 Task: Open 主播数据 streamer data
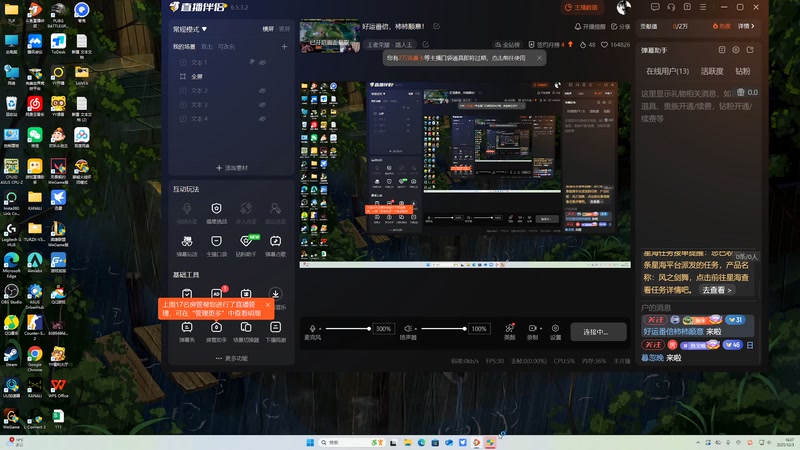click(581, 8)
